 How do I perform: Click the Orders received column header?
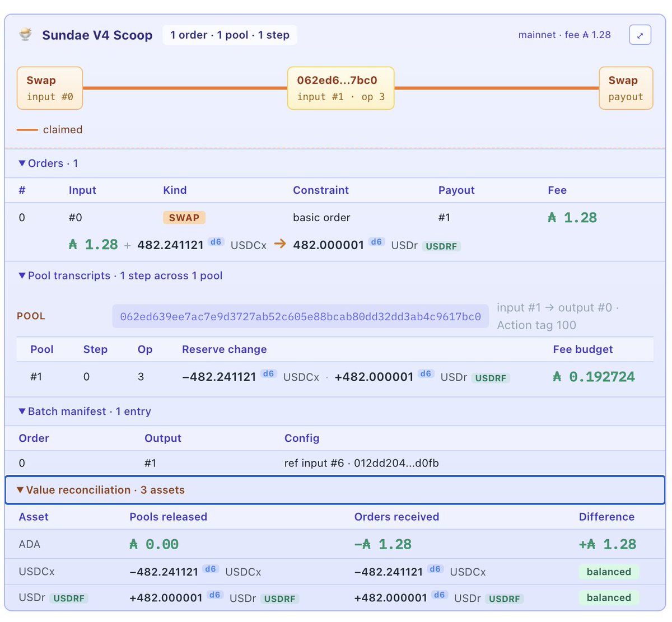coord(396,517)
